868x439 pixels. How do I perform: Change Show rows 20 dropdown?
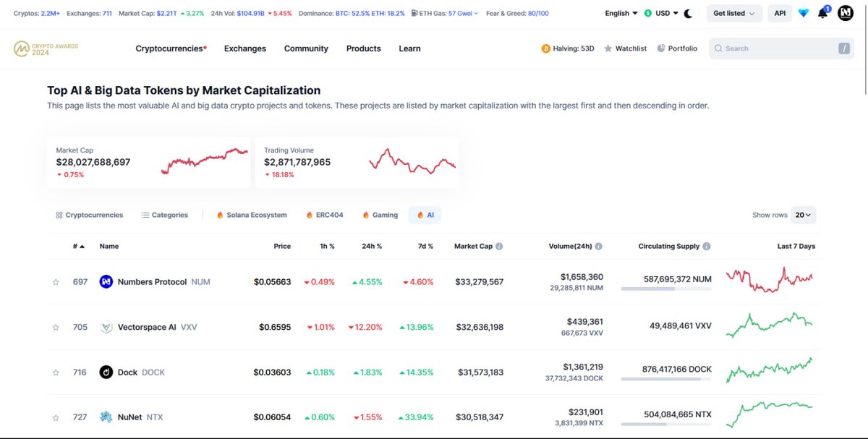pos(804,215)
